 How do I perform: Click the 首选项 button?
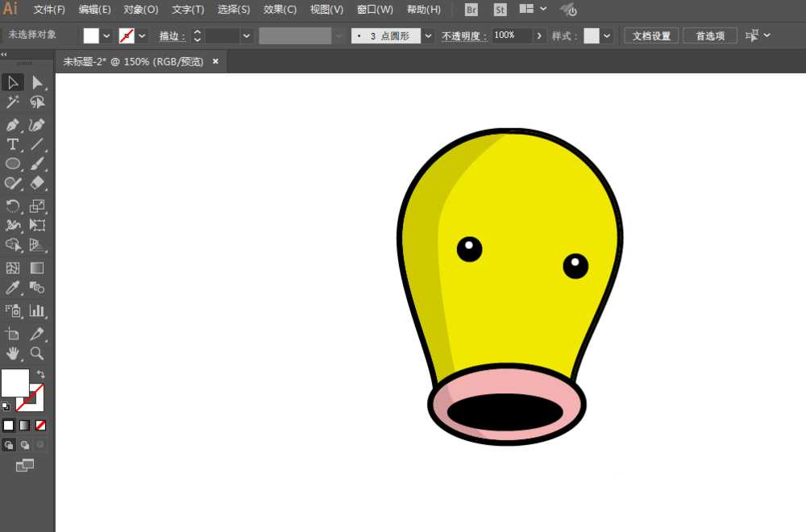click(x=709, y=35)
